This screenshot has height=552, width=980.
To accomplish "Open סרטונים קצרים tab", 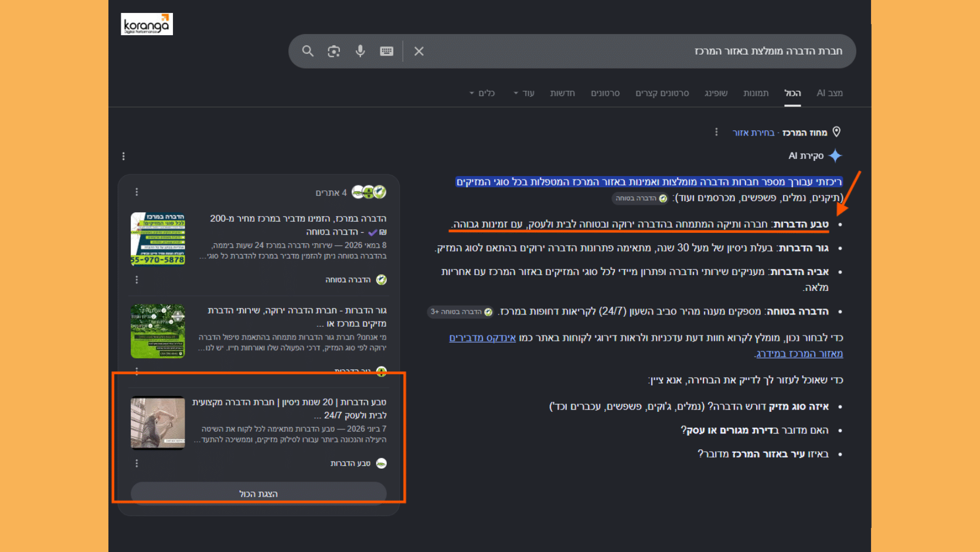I will [662, 93].
